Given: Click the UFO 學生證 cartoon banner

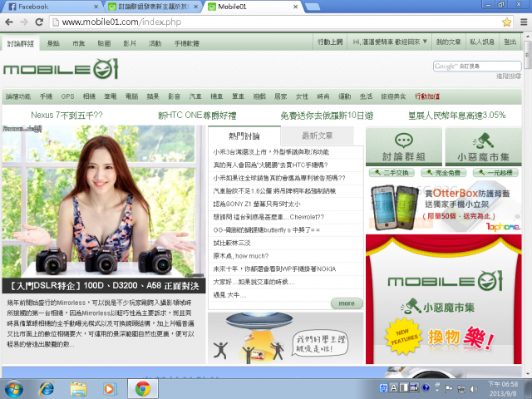Looking at the screenshot, I should click(x=286, y=338).
